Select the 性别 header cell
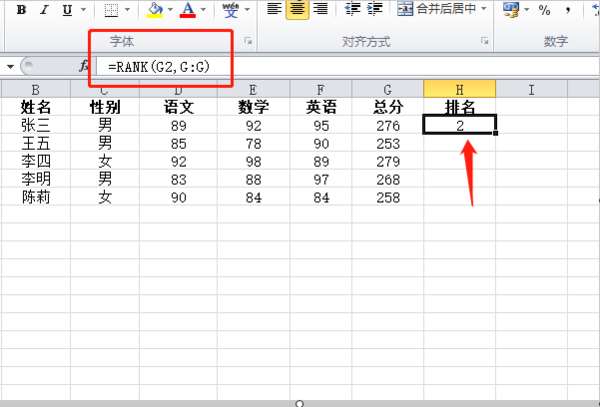600x407 pixels. 105,107
